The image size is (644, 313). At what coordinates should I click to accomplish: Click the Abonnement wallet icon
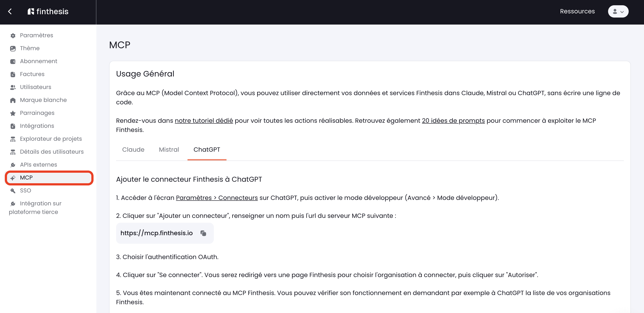pos(13,62)
